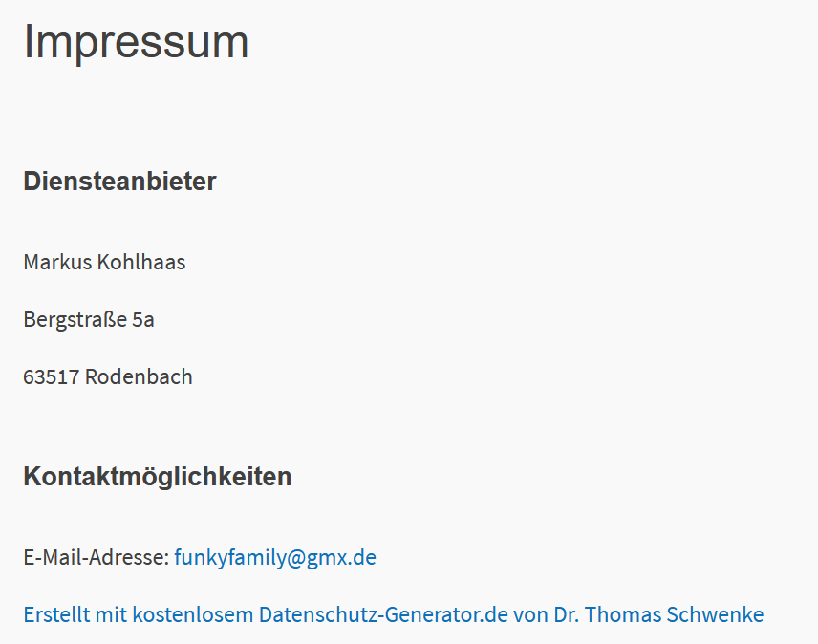
Task: Click the Diensteanbieter section heading
Action: point(119,181)
